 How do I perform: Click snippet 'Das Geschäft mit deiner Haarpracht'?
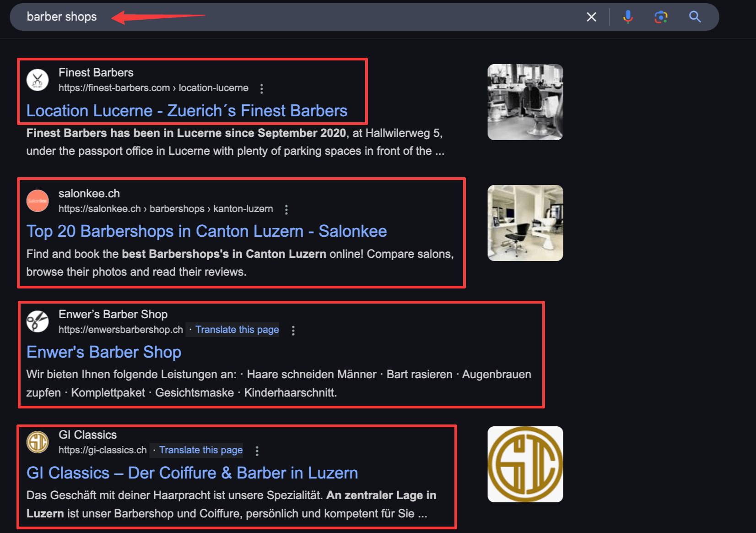pyautogui.click(x=231, y=504)
